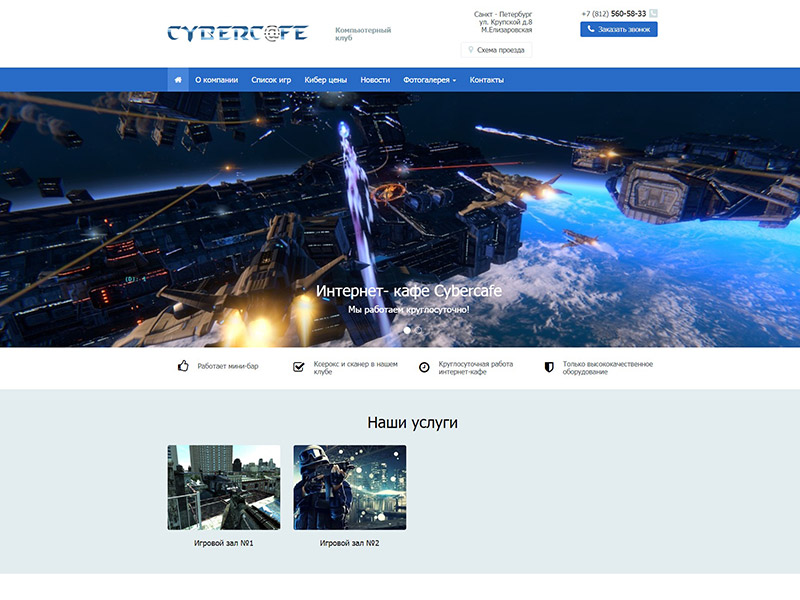Select the second slider indicator dot
800x600 pixels.
pyautogui.click(x=418, y=330)
